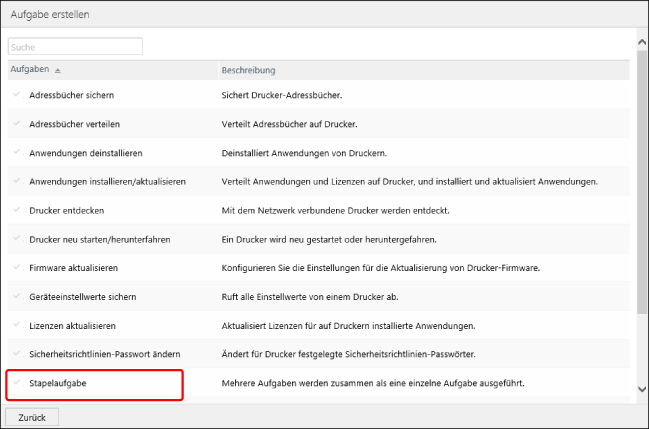The height and width of the screenshot is (429, 649).
Task: Click the checkmark icon beside Lizenzen aktualisieren
Action: tap(16, 326)
